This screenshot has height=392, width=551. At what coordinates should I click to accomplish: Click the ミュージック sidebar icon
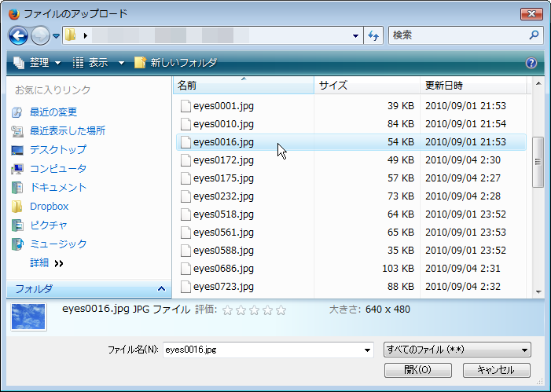(17, 244)
